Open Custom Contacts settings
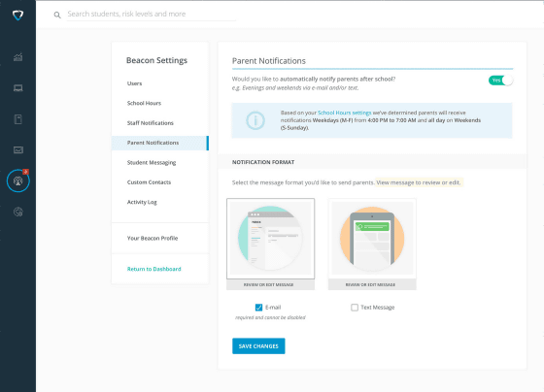Viewport: 544px width, 392px height. click(149, 182)
